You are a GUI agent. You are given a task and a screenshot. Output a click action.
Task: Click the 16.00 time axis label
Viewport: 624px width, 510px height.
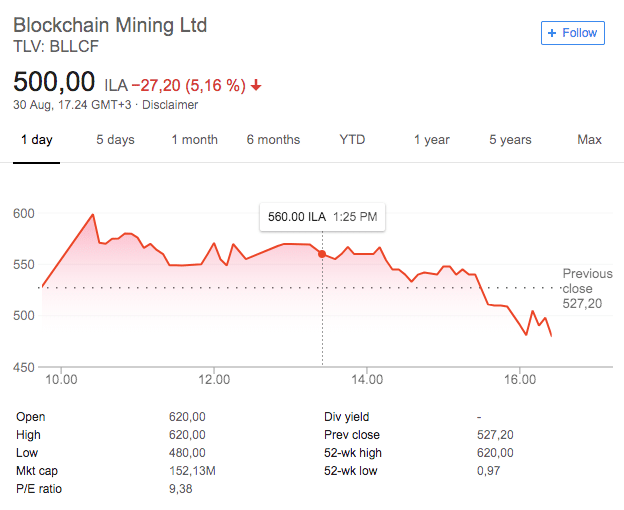coord(521,380)
